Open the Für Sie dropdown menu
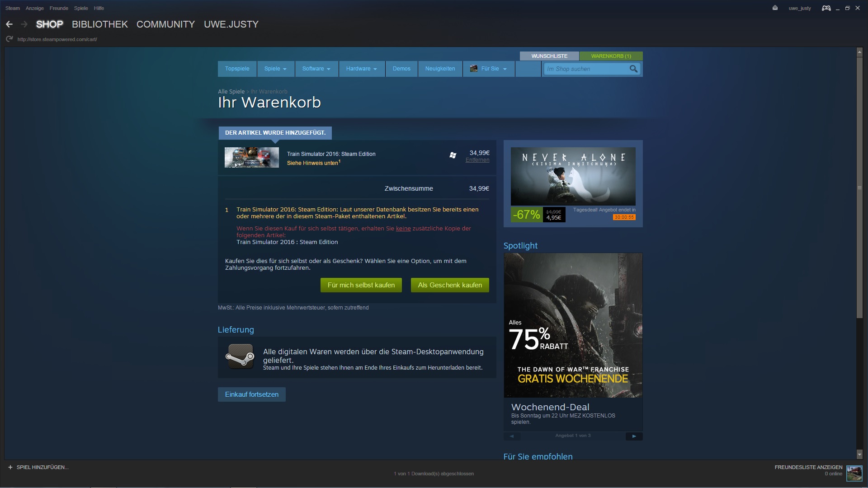The image size is (868, 488). click(489, 69)
